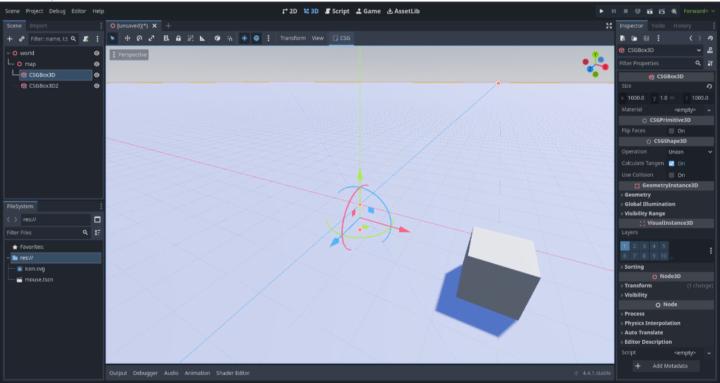This screenshot has height=383, width=720.
Task: Create a new resource in Inspector
Action: (x=623, y=38)
